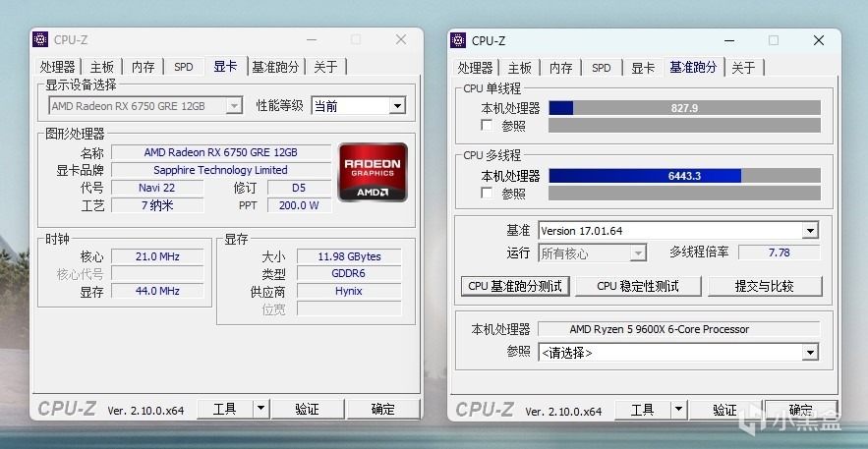Viewport: 868px width, 449px height.
Task: Click 确定 button in right window
Action: tap(800, 411)
